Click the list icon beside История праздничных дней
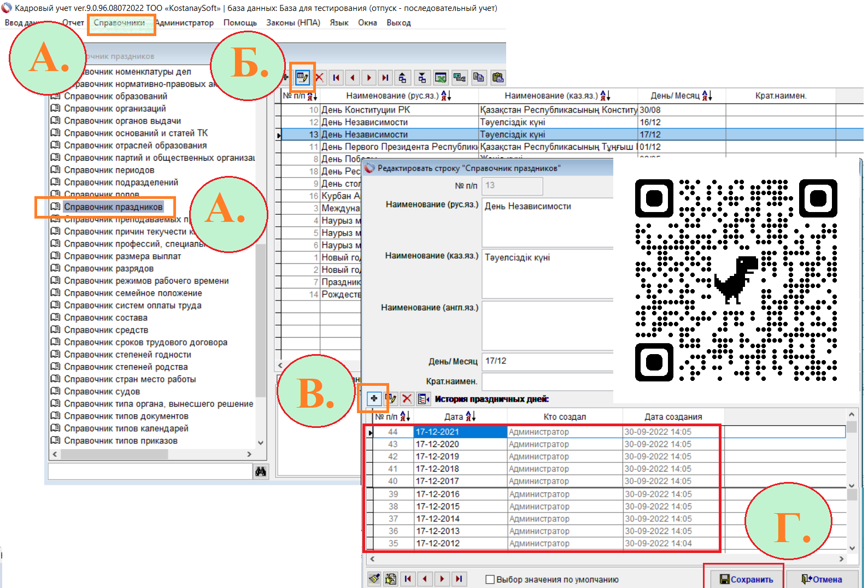The height and width of the screenshot is (588, 868). [424, 398]
